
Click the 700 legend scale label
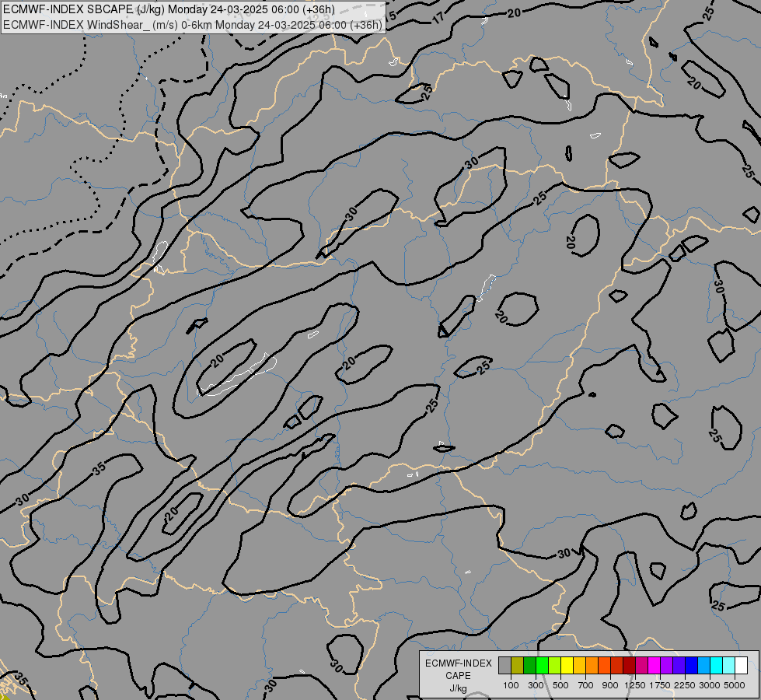[586, 685]
